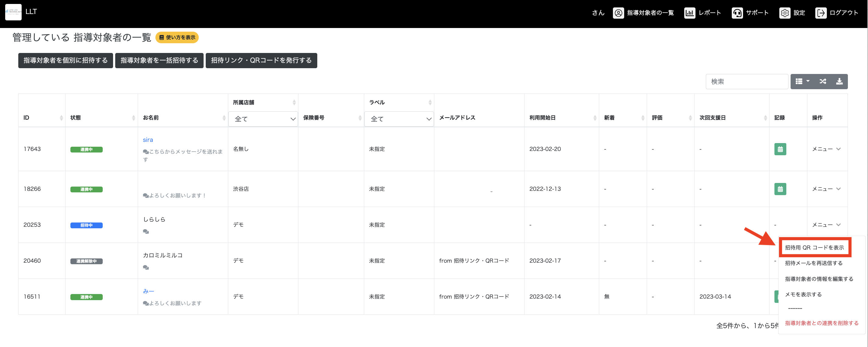The image size is (868, 347).
Task: Open calendar record for ID 17643
Action: point(780,149)
